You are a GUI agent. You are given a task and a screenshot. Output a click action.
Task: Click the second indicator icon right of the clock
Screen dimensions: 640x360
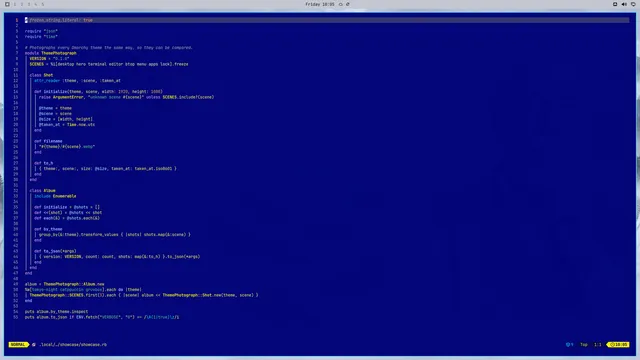pos(348,4)
